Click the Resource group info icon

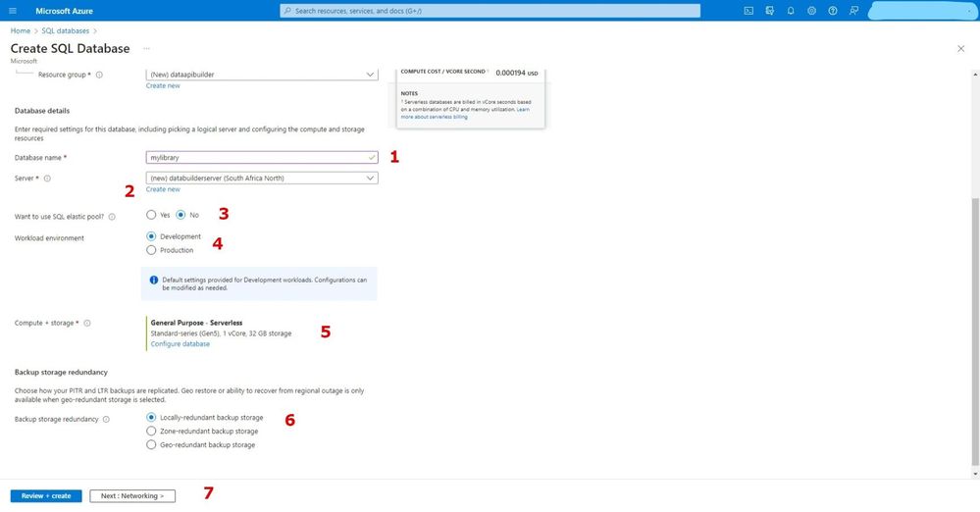99,75
